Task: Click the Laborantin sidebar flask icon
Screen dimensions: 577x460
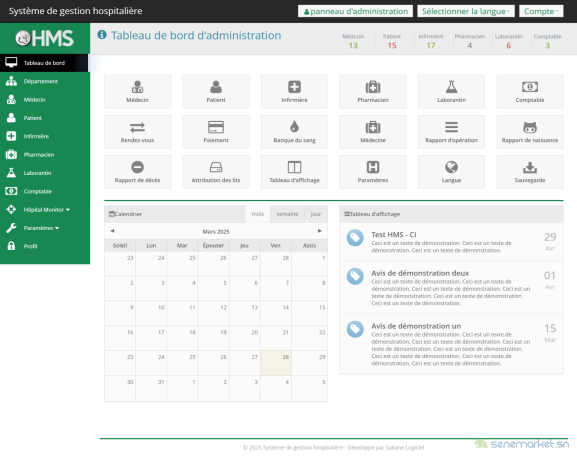Action: 11,173
